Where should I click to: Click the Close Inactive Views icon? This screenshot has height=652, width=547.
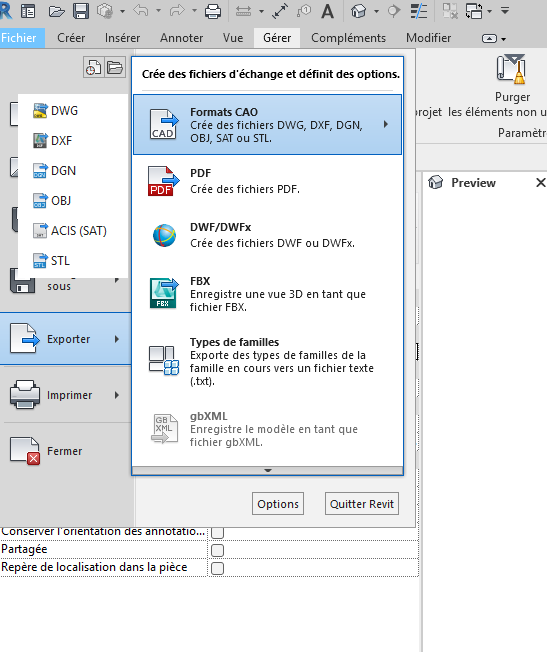point(450,11)
